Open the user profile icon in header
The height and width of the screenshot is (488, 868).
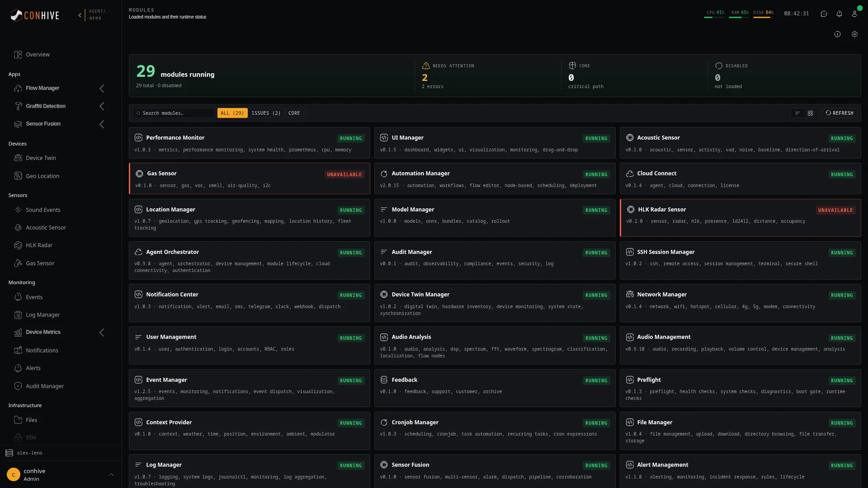[x=854, y=14]
